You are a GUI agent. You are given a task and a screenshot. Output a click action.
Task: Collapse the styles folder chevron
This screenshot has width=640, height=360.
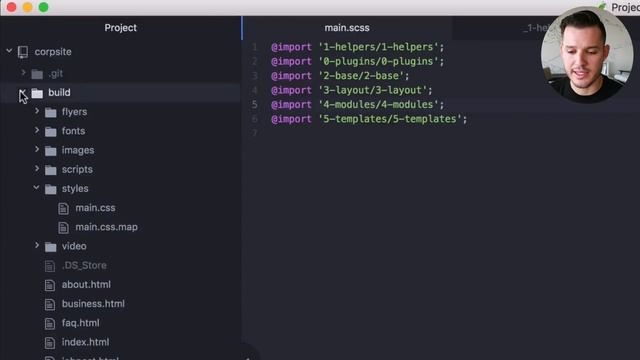click(36, 188)
